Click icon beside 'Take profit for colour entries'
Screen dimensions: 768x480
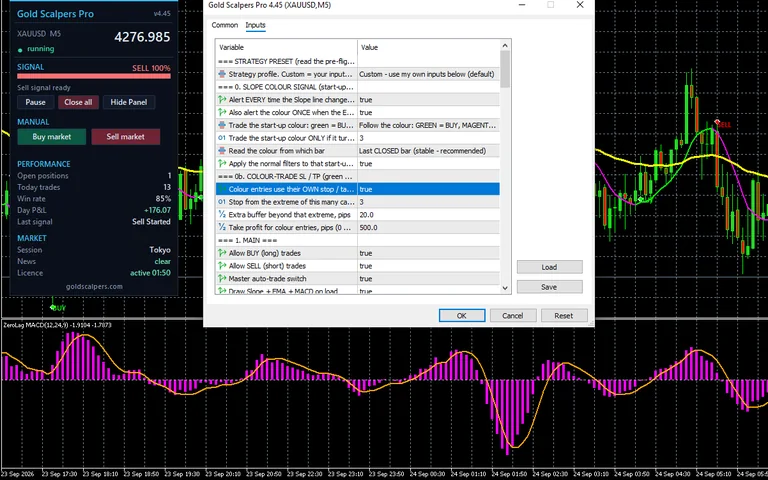pos(222,227)
